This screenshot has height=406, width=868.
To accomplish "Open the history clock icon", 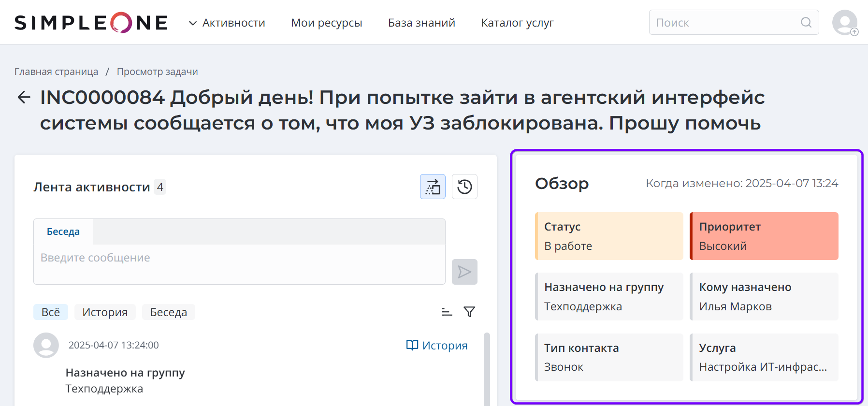I will coord(464,187).
